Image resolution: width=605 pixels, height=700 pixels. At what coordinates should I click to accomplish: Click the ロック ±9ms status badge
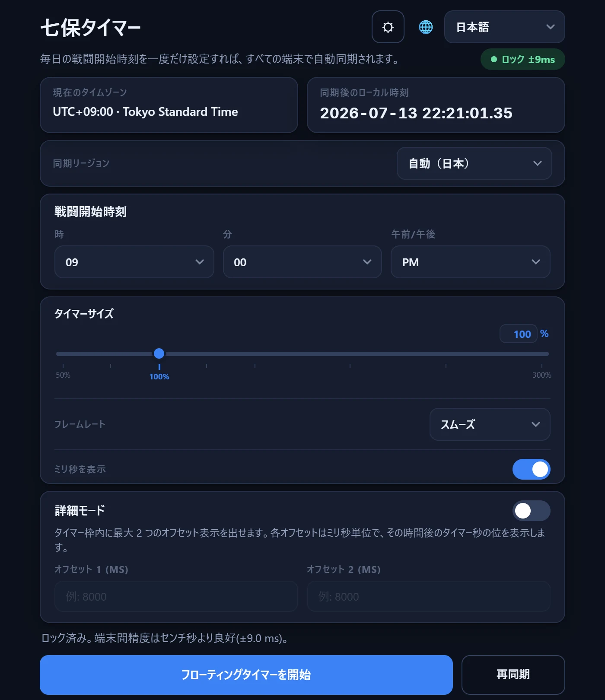[522, 60]
